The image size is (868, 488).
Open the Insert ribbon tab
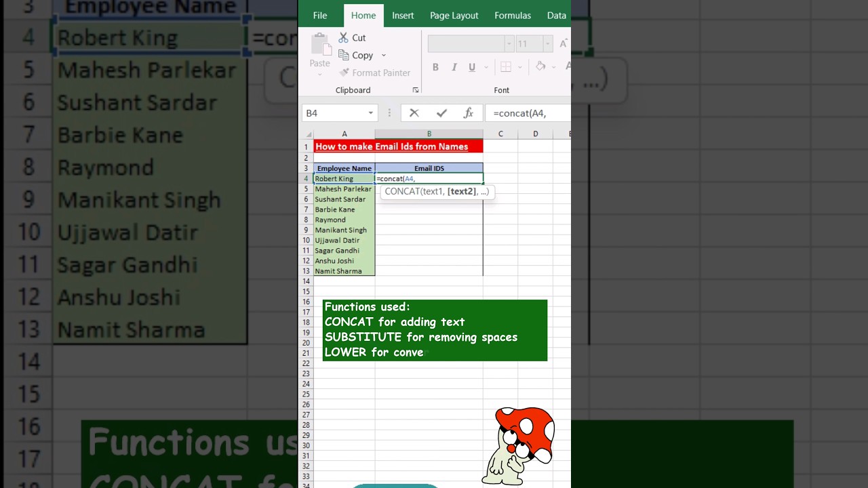403,16
